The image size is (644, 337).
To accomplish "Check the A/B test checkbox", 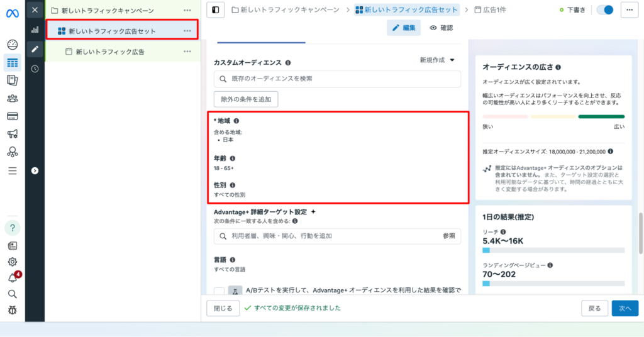I will [219, 291].
